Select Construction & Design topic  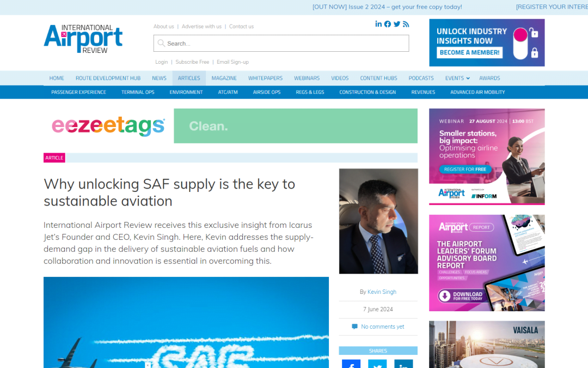[x=367, y=92]
